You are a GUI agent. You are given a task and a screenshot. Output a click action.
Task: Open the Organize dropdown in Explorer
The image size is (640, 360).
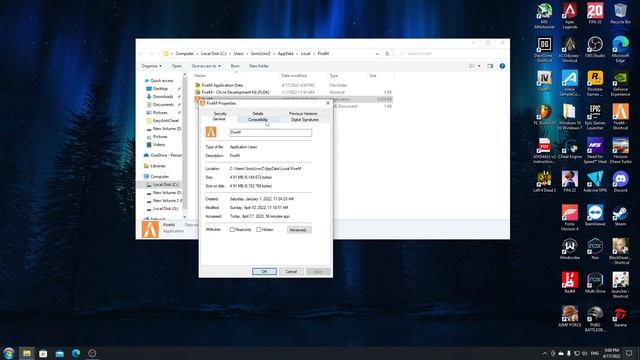[151, 66]
